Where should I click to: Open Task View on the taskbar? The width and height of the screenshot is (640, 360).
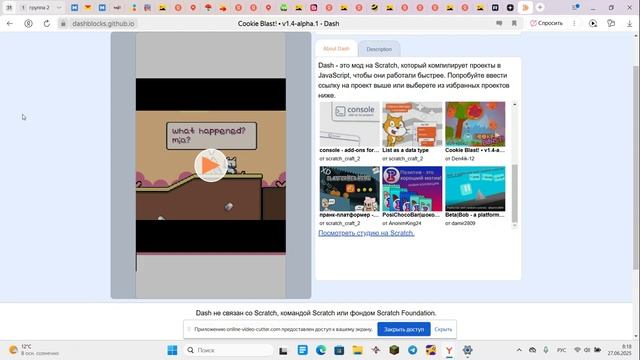(x=283, y=350)
